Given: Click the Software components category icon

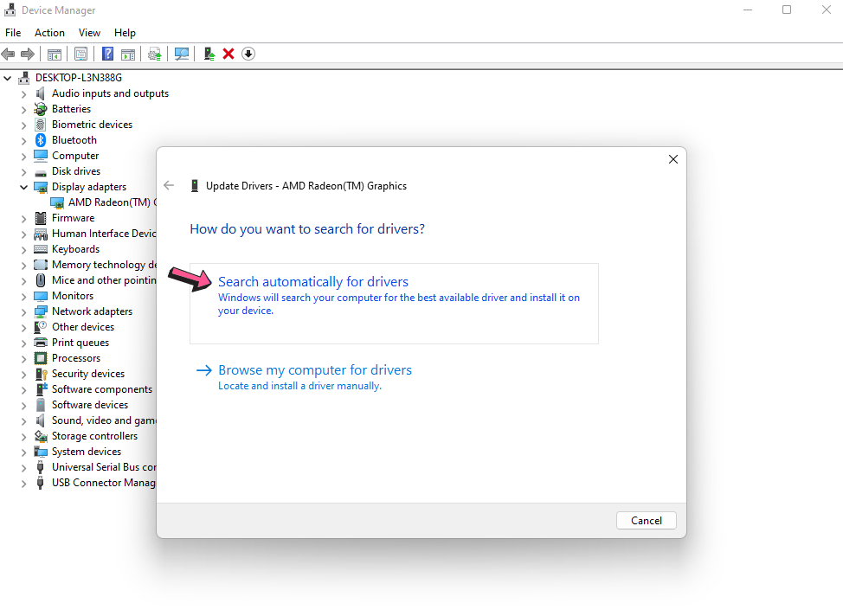Looking at the screenshot, I should (x=41, y=389).
